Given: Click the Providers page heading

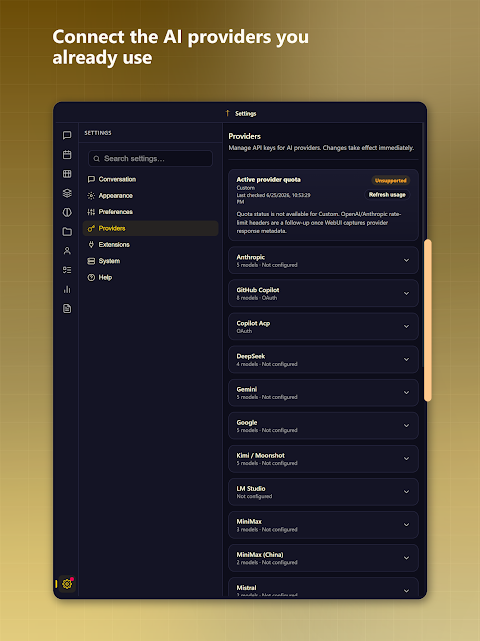Looking at the screenshot, I should tap(244, 136).
